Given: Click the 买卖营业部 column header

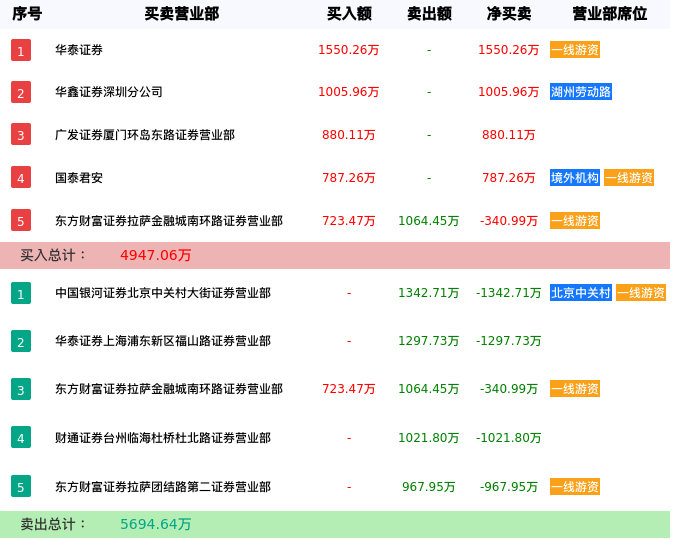Looking at the screenshot, I should click(x=182, y=14).
